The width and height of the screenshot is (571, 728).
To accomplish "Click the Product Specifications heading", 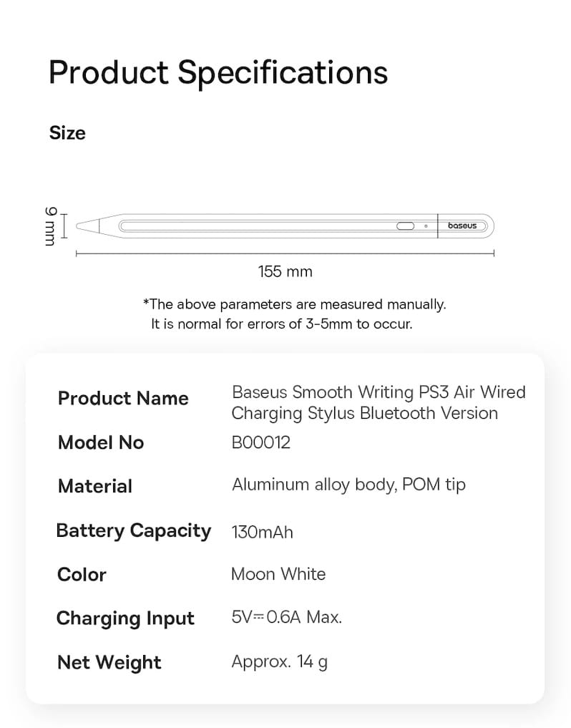I will pos(218,73).
